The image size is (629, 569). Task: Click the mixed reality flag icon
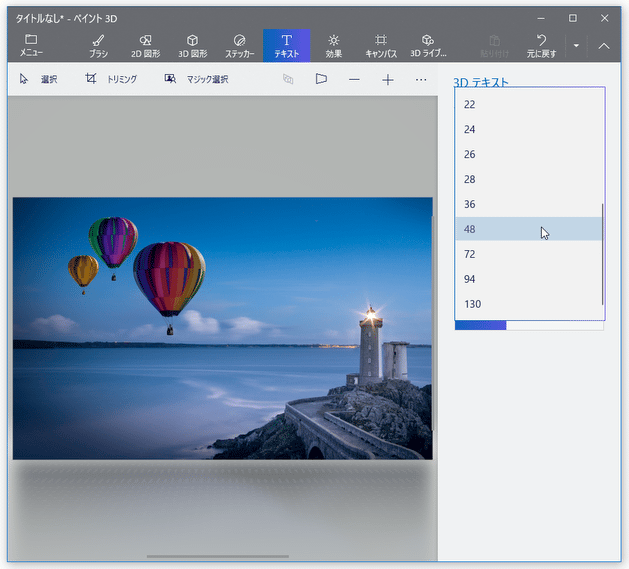pyautogui.click(x=321, y=79)
